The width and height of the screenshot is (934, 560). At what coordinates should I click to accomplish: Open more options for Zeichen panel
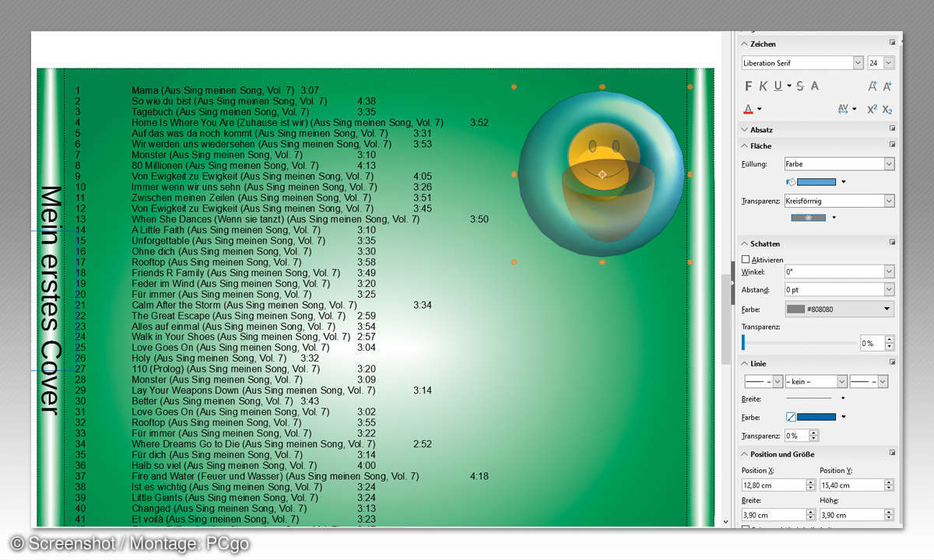coord(892,44)
